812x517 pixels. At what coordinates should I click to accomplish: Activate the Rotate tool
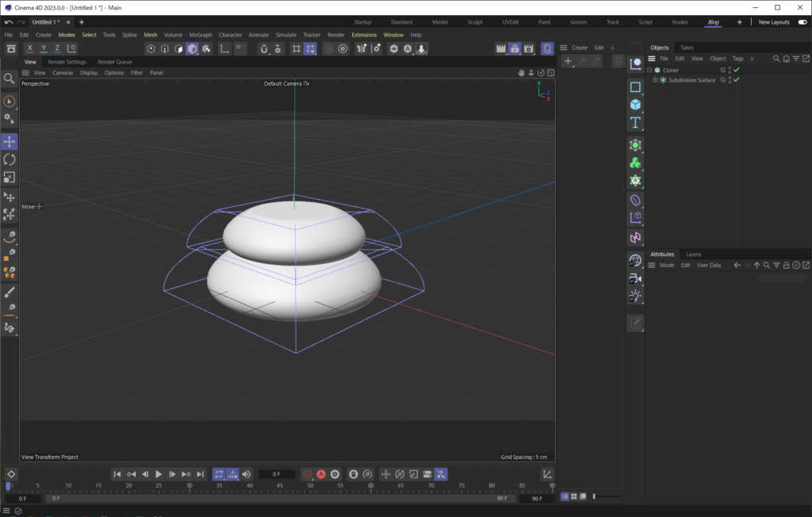point(9,159)
